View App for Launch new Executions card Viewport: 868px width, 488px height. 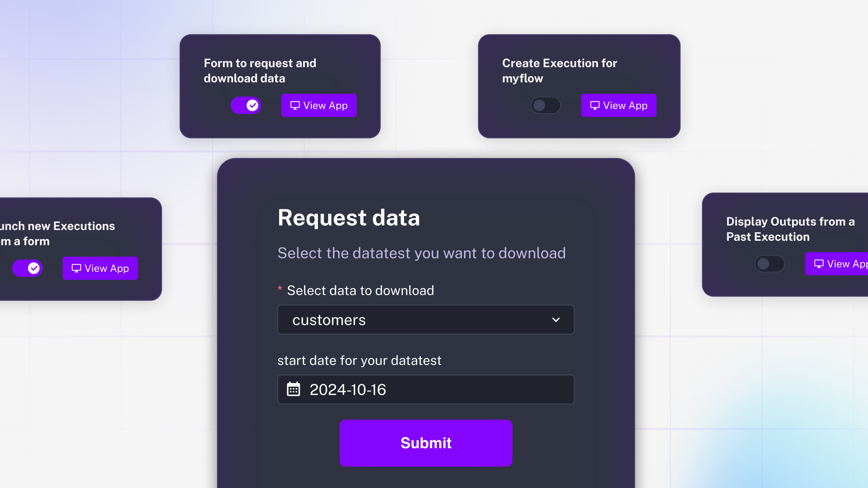100,268
